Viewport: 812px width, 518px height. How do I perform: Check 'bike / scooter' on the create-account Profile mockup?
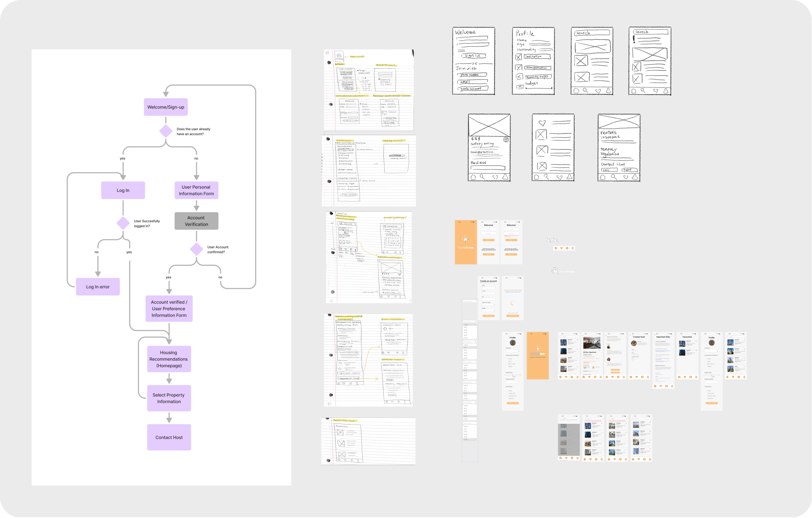(507, 364)
